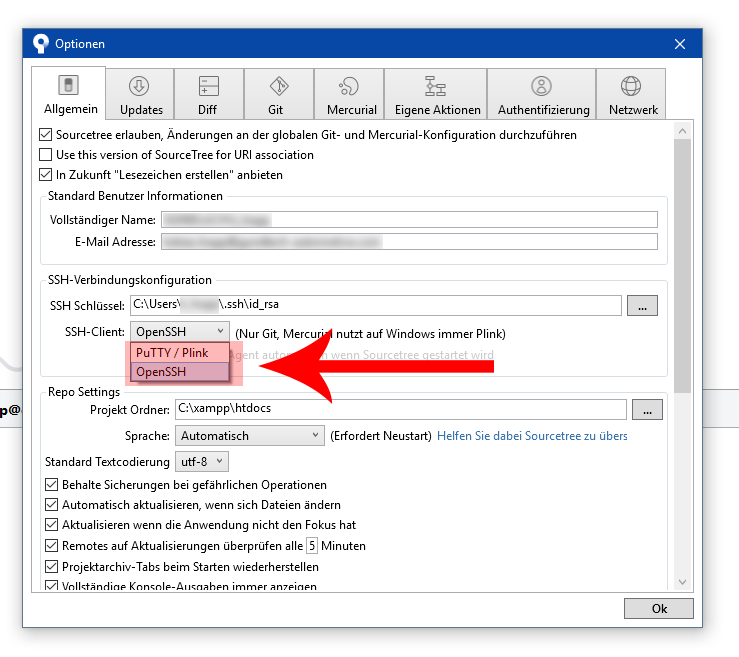Click the SSH Schlüssel path field
Screen dimensions: 739x657
[x=376, y=305]
